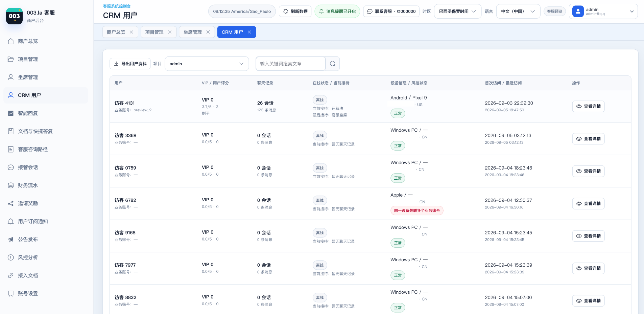Toggle the 消息提醒已开启 notification button
Screen dimensions: 644x314
pyautogui.click(x=337, y=11)
